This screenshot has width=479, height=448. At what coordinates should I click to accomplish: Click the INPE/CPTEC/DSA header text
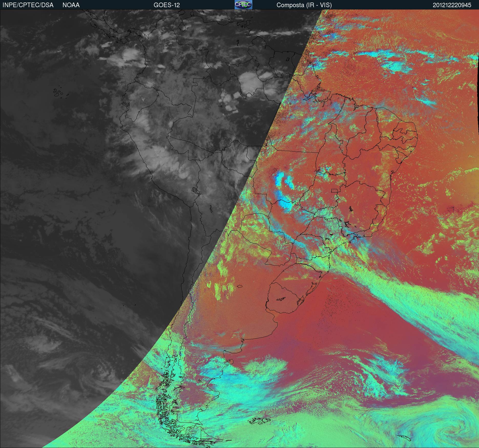(28, 5)
